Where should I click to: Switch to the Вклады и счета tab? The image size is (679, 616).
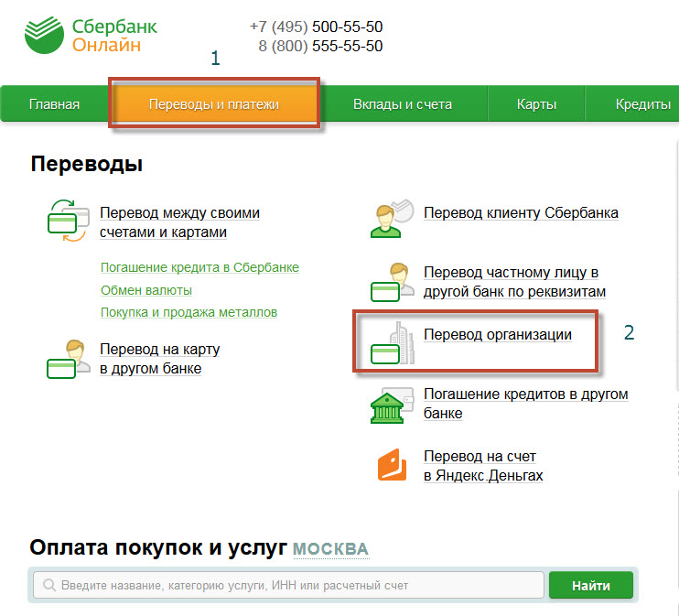click(403, 104)
